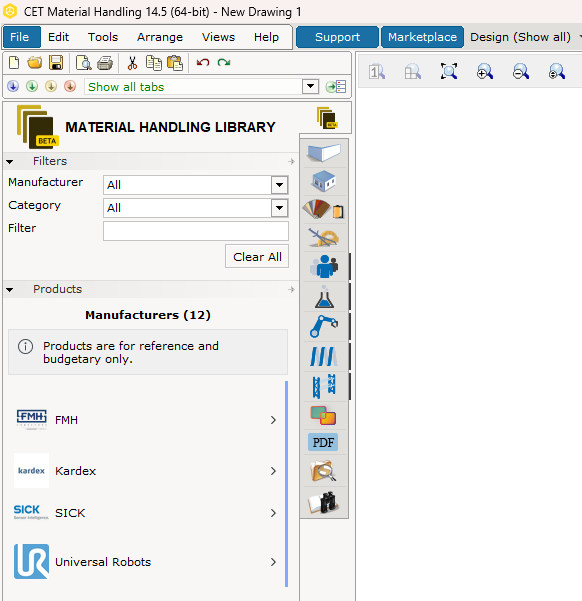Open the drafting tools protractor tab
This screenshot has height=601, width=582.
pos(324,238)
